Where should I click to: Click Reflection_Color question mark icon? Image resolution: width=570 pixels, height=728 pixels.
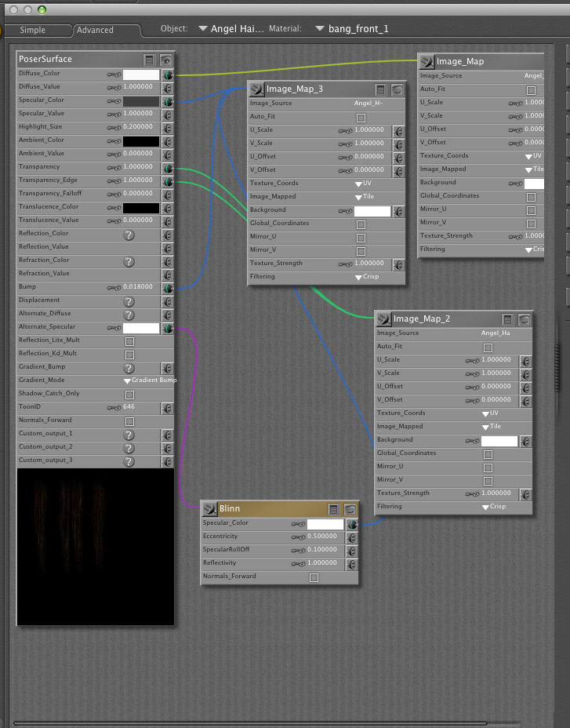[129, 235]
